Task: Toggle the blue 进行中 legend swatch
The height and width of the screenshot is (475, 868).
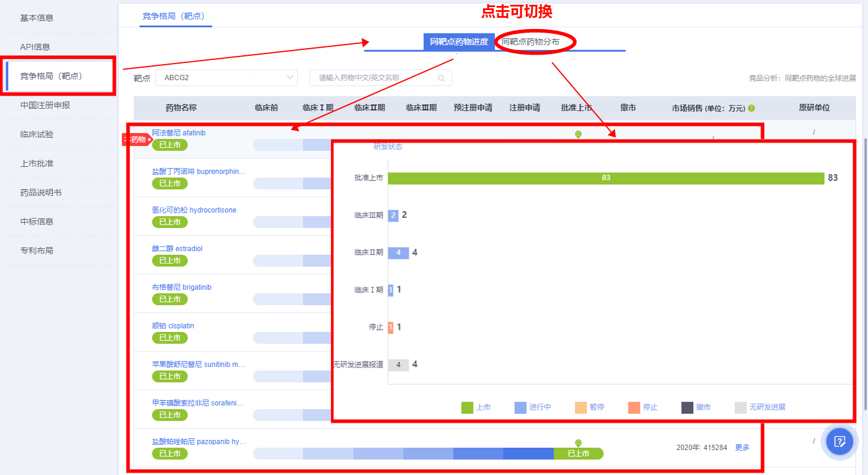Action: click(x=520, y=407)
